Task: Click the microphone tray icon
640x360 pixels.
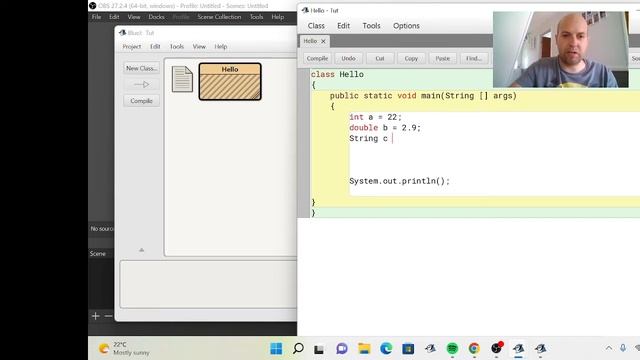Action: [623, 348]
